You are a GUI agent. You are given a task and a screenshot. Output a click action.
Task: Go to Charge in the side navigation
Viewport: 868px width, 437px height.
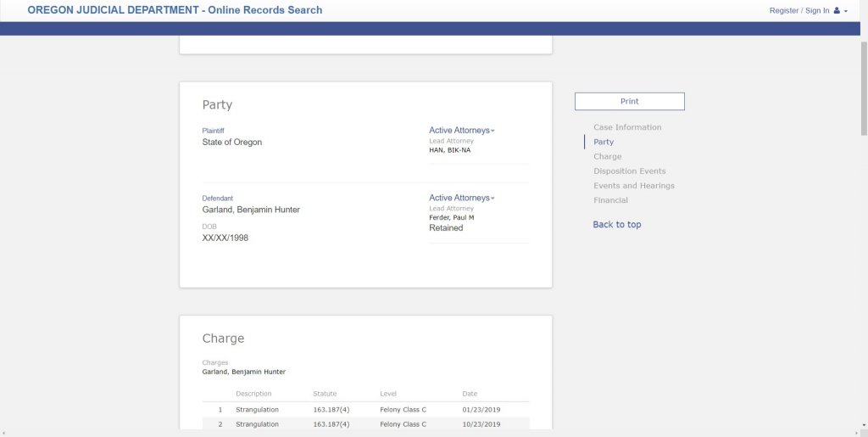607,156
